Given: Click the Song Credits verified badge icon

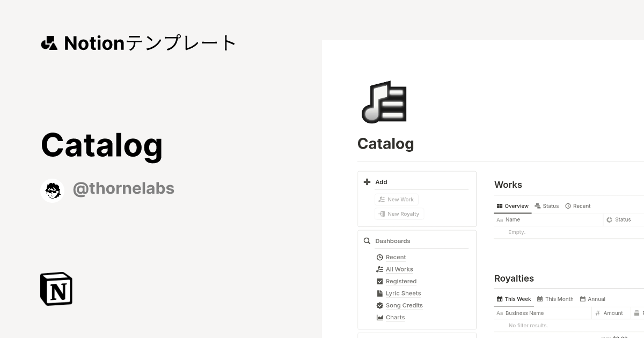Looking at the screenshot, I should coord(380,305).
